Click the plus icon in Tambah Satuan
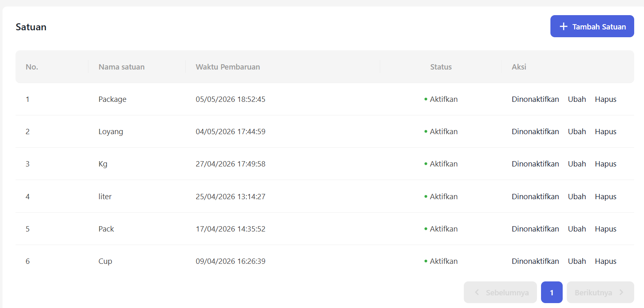This screenshot has width=644, height=308. point(563,26)
